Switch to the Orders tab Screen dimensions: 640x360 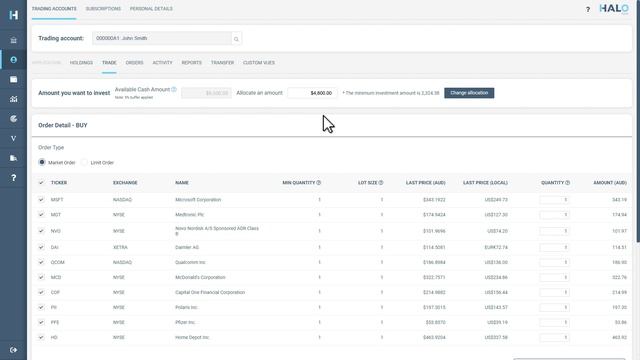point(134,63)
